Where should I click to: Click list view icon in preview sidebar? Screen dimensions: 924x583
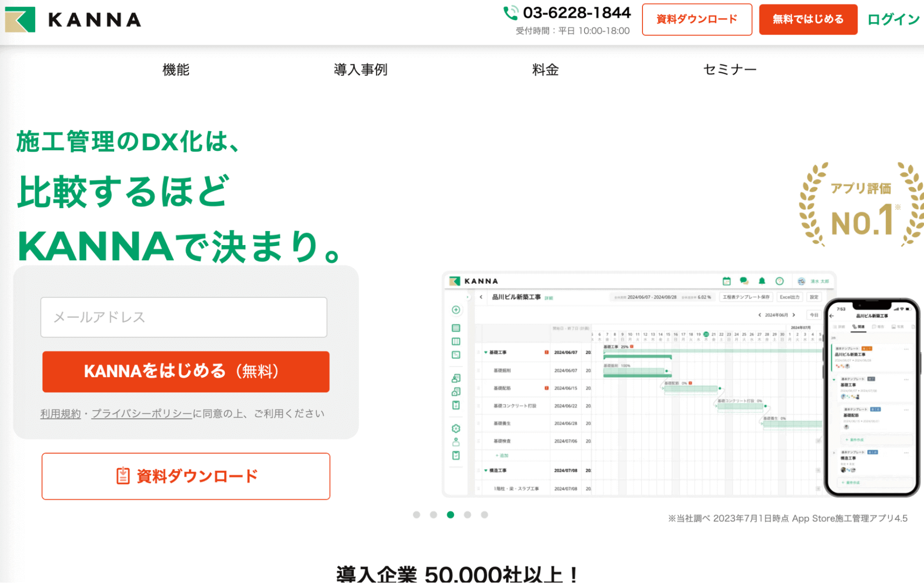click(x=456, y=328)
